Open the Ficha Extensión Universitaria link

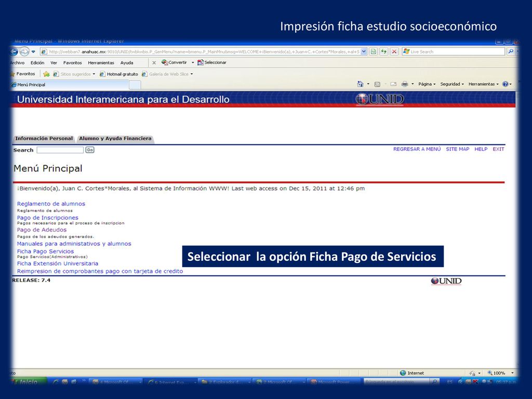(x=57, y=263)
